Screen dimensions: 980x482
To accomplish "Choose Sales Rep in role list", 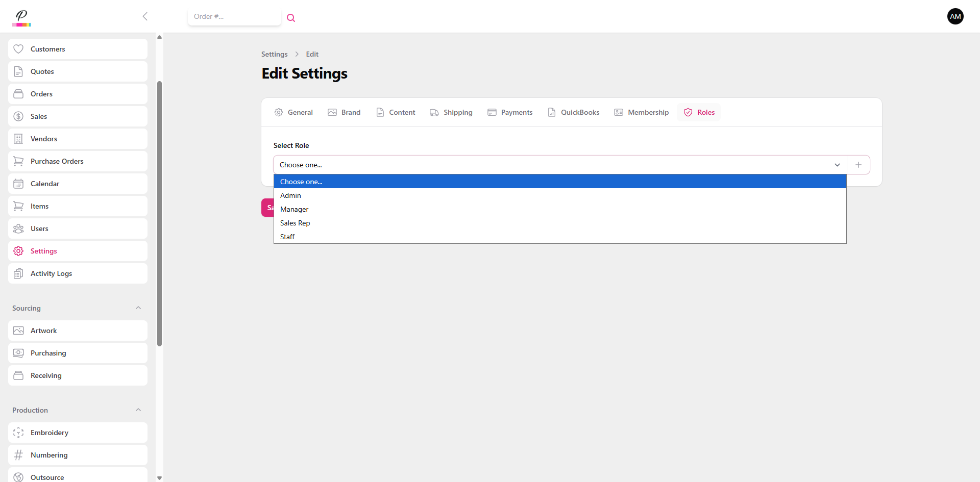I will (295, 223).
